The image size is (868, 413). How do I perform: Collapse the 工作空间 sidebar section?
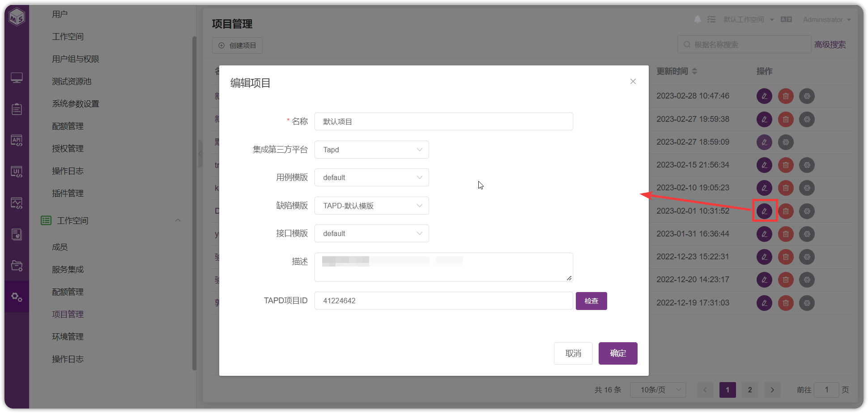pos(178,220)
